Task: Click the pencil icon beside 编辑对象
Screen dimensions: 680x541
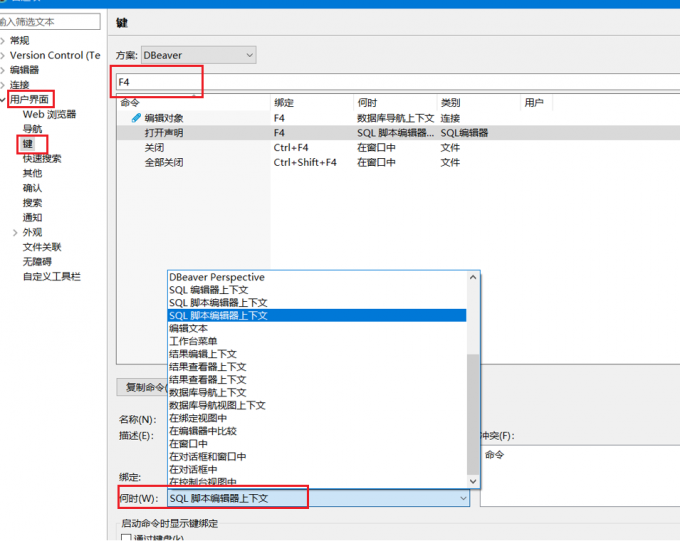Action: click(136, 118)
